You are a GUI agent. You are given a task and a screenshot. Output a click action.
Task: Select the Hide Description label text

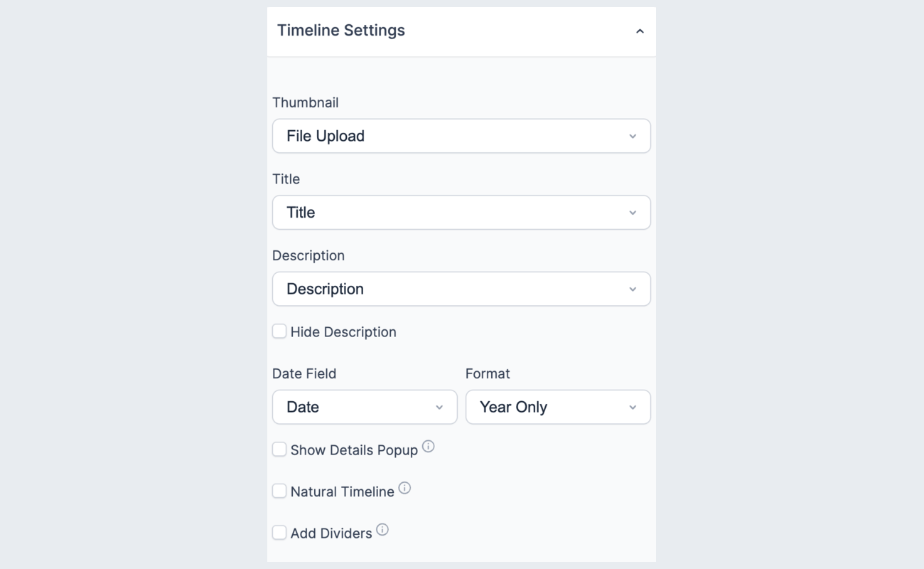tap(343, 331)
